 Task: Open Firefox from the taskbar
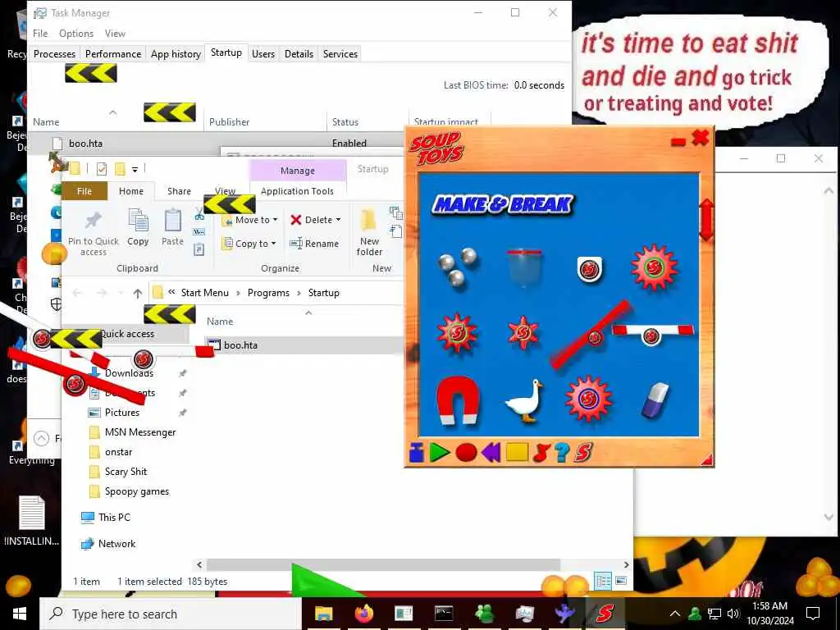click(363, 614)
